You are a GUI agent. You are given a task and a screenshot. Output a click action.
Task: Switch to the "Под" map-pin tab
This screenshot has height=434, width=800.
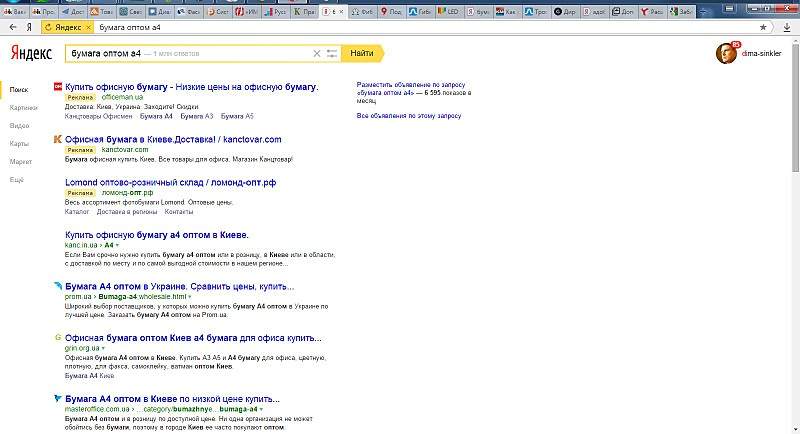coord(391,11)
